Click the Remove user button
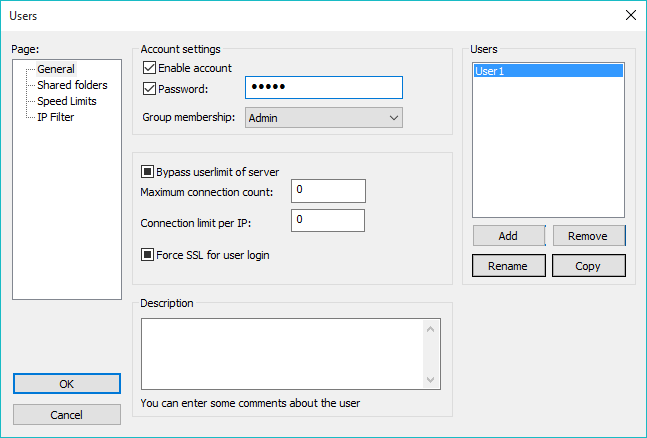This screenshot has height=438, width=647. 589,235
